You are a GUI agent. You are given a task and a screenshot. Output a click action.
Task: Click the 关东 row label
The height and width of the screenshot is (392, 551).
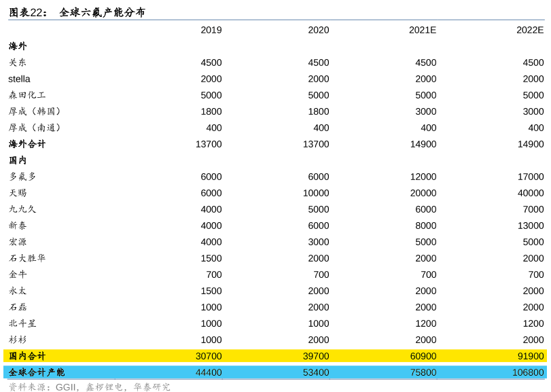[18, 63]
